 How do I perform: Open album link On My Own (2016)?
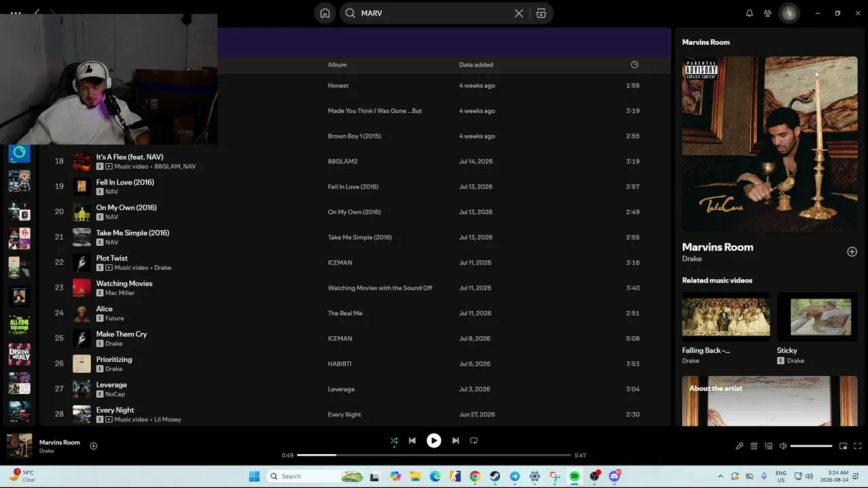click(x=354, y=212)
